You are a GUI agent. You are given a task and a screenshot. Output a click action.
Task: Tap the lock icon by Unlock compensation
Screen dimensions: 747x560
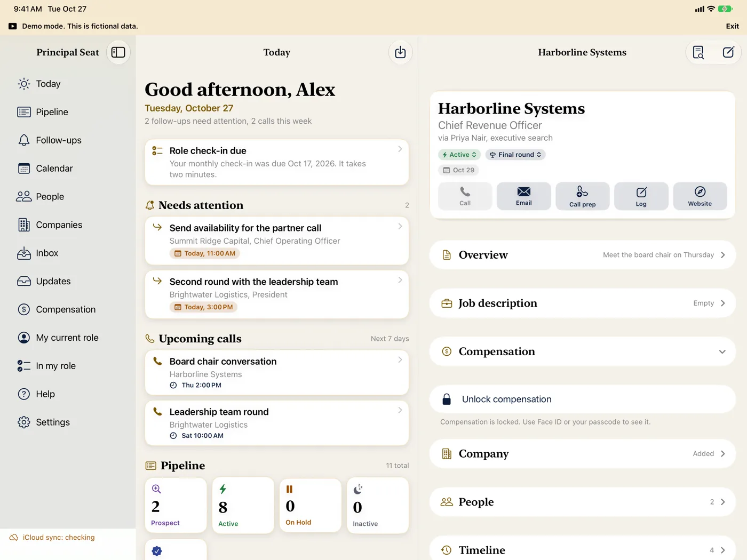[x=447, y=399]
